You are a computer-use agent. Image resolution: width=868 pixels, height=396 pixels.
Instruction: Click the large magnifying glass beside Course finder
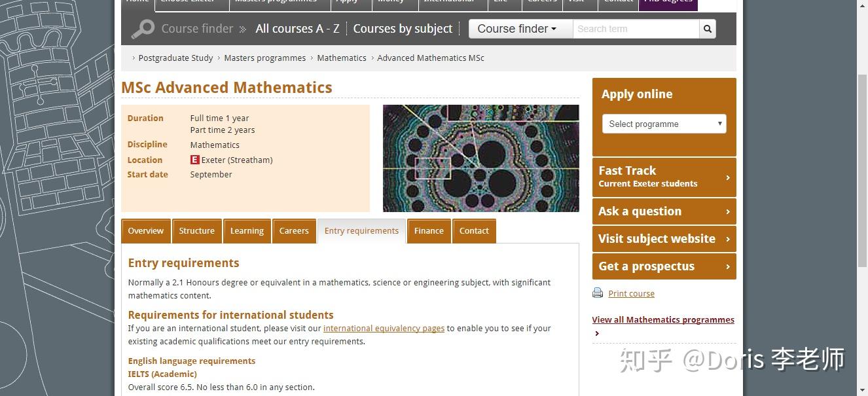click(142, 29)
